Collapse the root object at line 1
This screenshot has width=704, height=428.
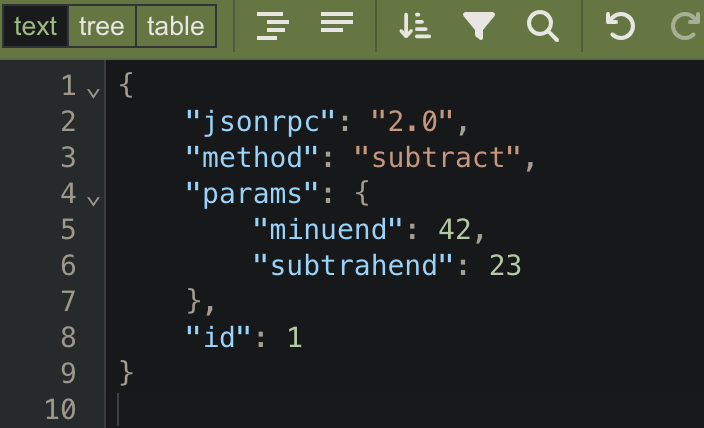pyautogui.click(x=94, y=92)
